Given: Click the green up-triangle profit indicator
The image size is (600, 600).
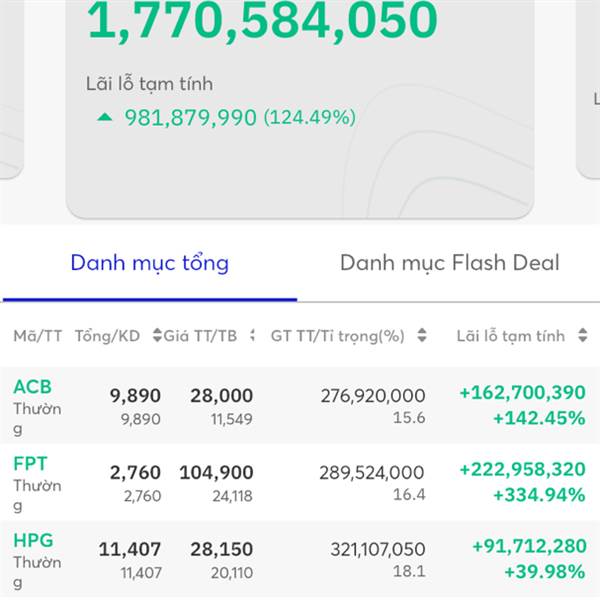Looking at the screenshot, I should point(104,117).
